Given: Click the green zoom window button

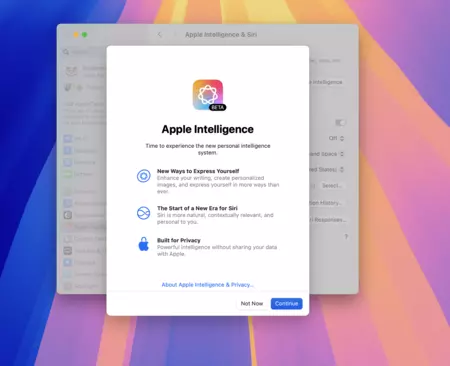Looking at the screenshot, I should coord(85,35).
